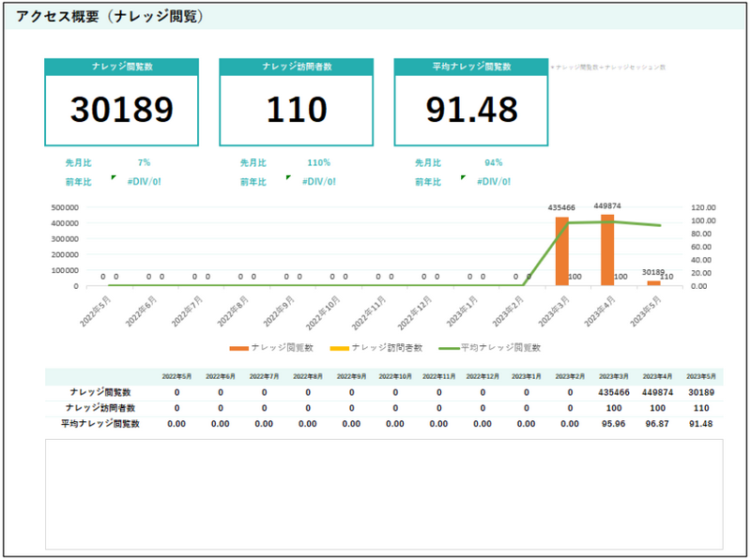The height and width of the screenshot is (560, 751).
Task: Click the 2023年5月 chart axis label
Action: 646,311
